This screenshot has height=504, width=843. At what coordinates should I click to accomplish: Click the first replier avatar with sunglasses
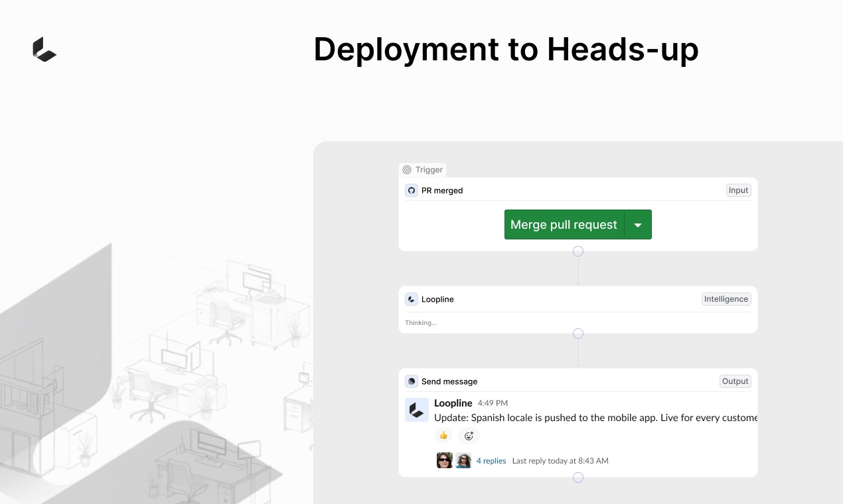445,460
